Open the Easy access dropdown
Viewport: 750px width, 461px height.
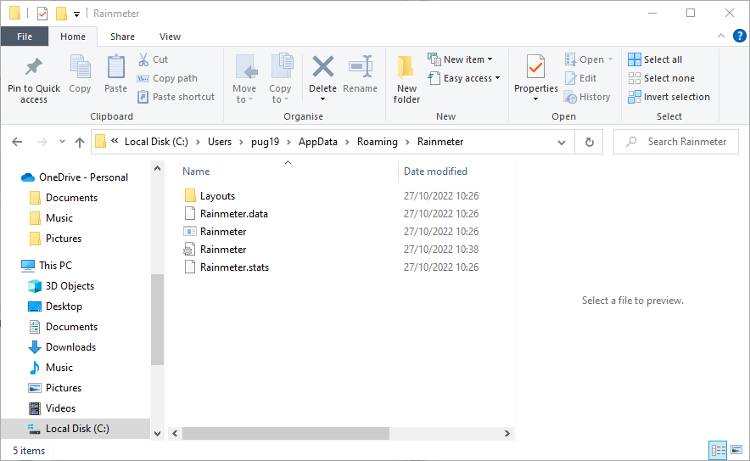click(x=464, y=78)
